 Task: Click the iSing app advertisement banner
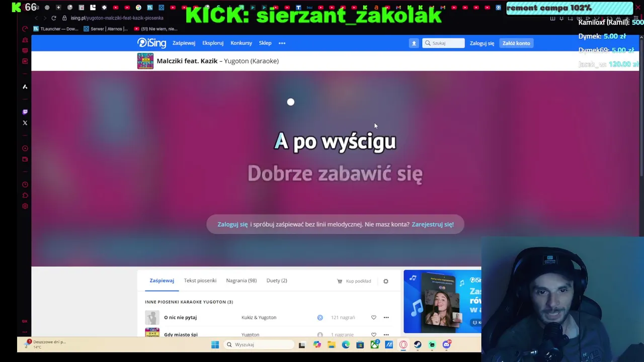click(442, 302)
